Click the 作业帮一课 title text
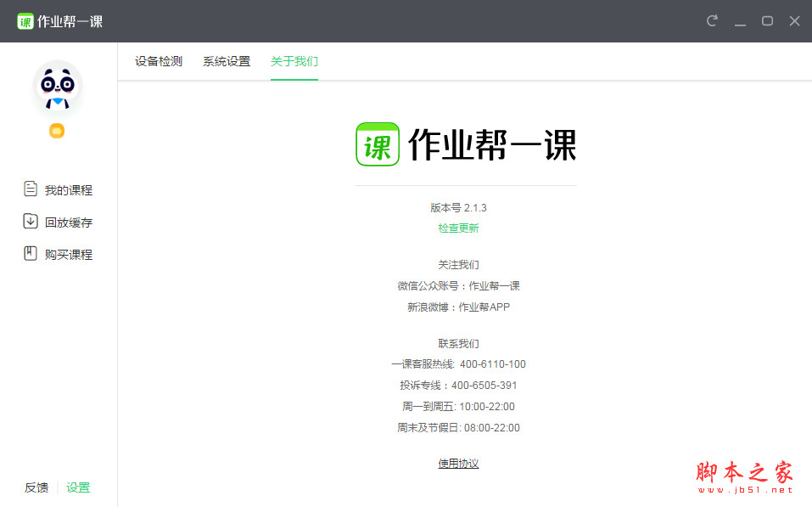Viewport: 812px width, 507px height. coord(492,144)
